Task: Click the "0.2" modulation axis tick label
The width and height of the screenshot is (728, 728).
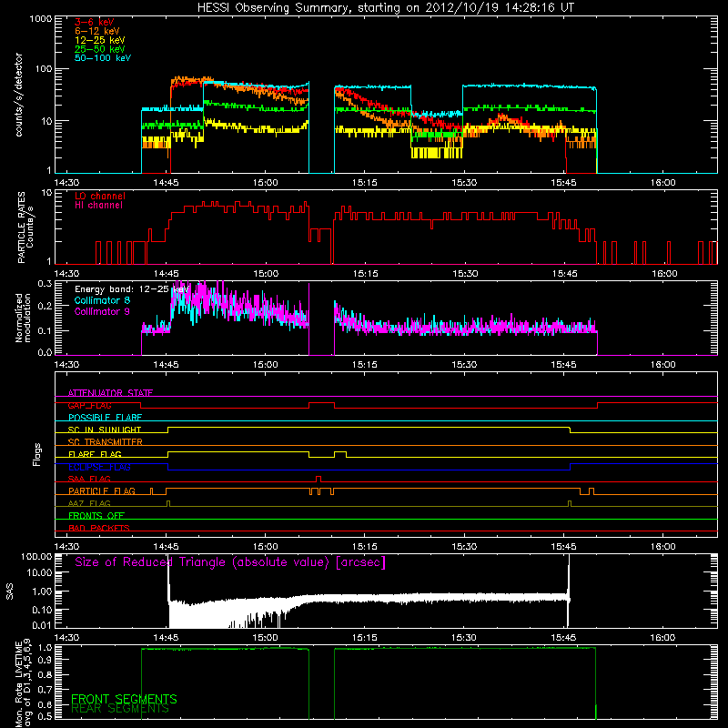Action: click(45, 306)
